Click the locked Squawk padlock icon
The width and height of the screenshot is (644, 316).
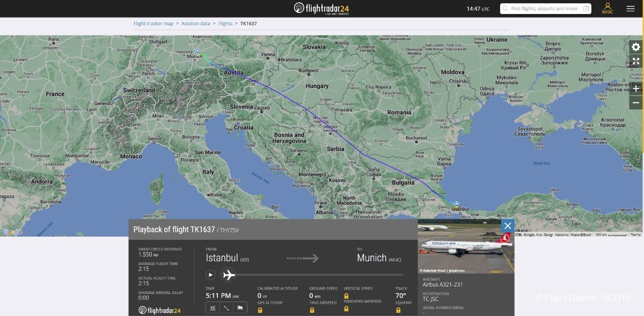tap(398, 310)
